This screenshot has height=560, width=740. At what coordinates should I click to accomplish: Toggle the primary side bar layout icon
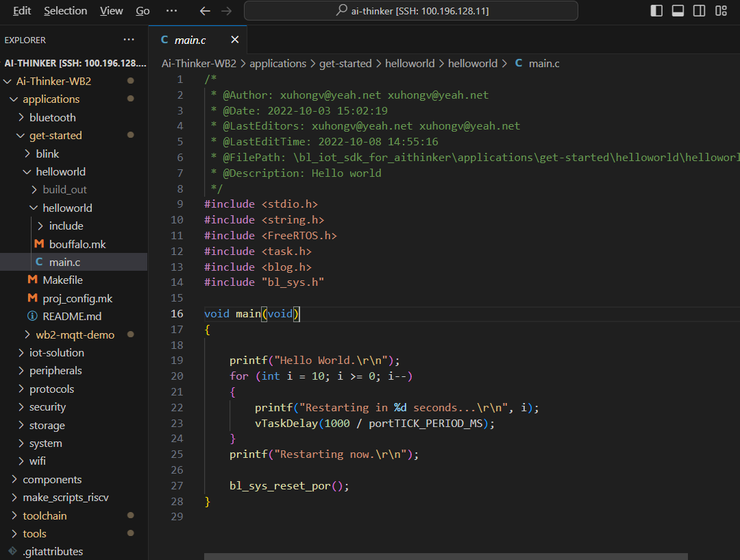656,11
